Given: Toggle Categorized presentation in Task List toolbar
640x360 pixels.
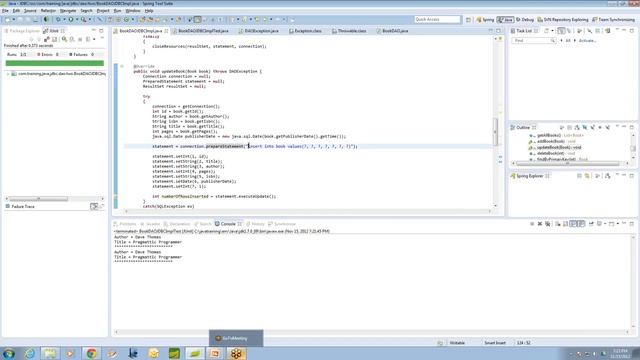Looking at the screenshot, I should (561, 31).
